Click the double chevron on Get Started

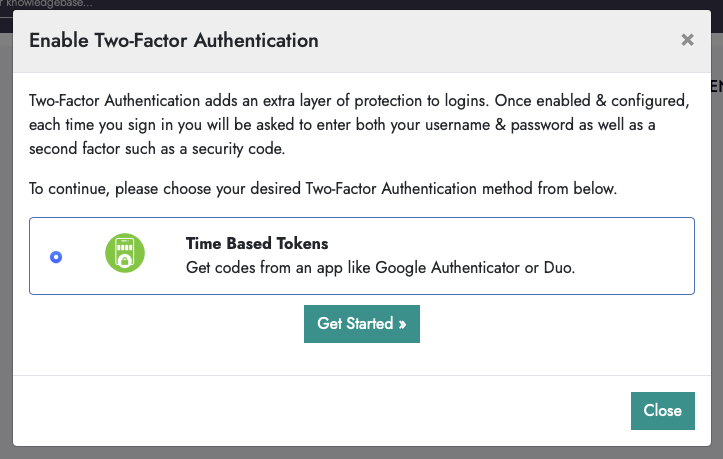pos(401,324)
